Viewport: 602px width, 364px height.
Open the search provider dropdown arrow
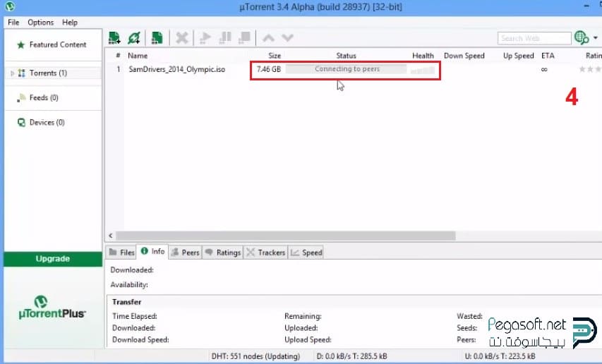click(x=596, y=37)
